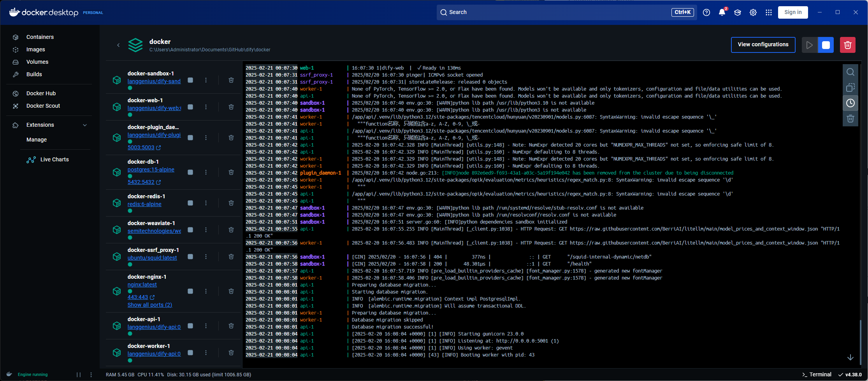Open notifications bell icon

pos(722,12)
